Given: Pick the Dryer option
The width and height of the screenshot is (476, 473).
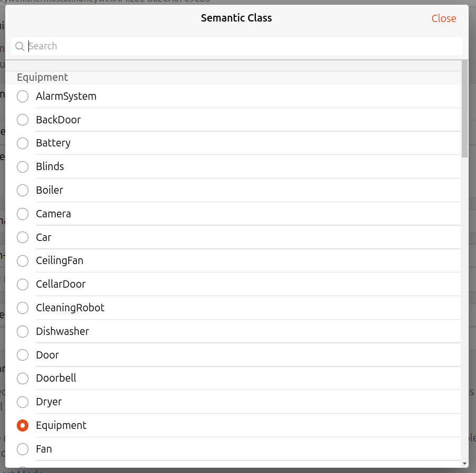Looking at the screenshot, I should coord(23,402).
